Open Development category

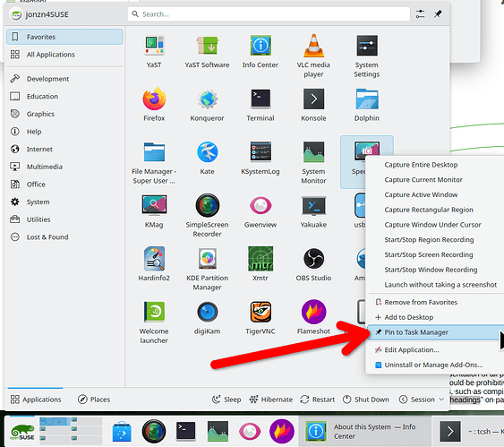64,79
